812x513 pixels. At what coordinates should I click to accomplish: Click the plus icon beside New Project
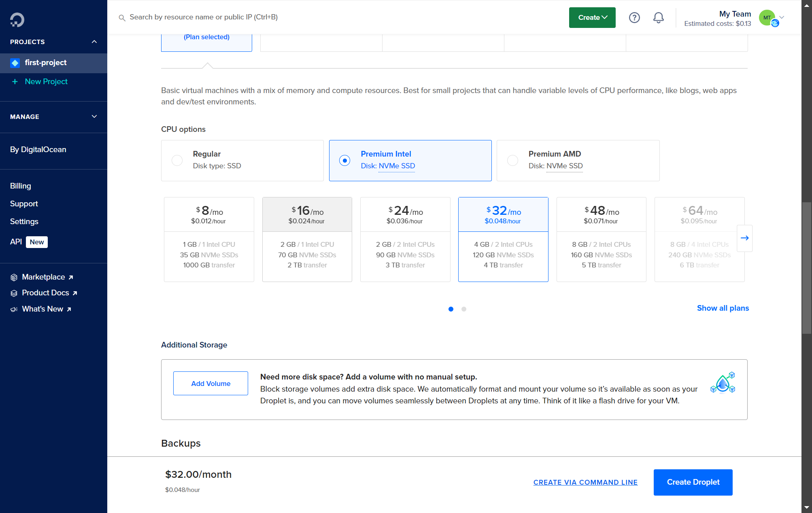(x=15, y=82)
